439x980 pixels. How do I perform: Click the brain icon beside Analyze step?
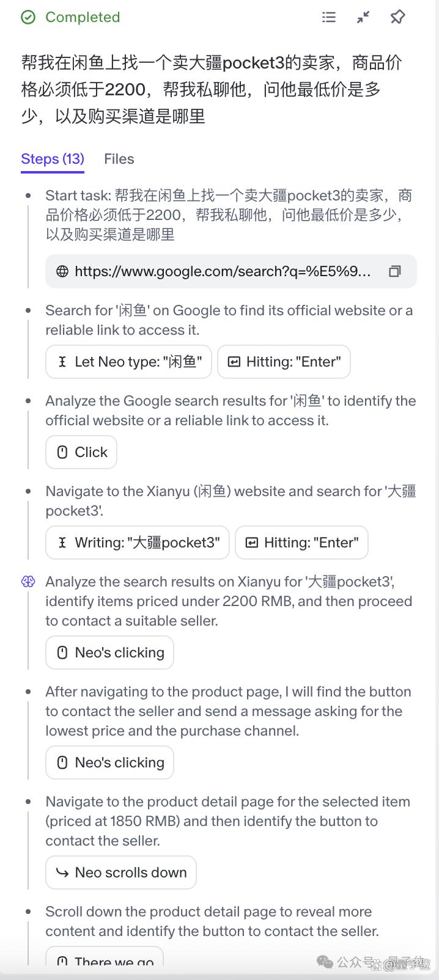click(28, 582)
